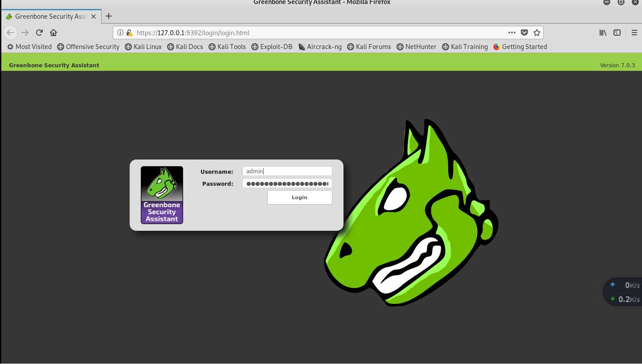Viewport: 642px width, 364px height.
Task: Open the NetHunter bookmark
Action: coord(416,47)
